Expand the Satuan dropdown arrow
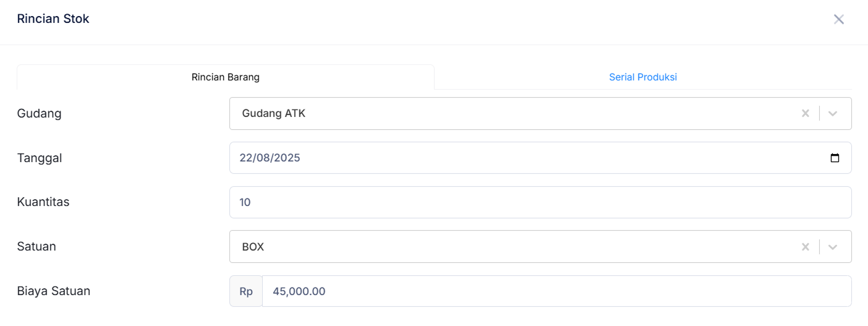 [833, 247]
